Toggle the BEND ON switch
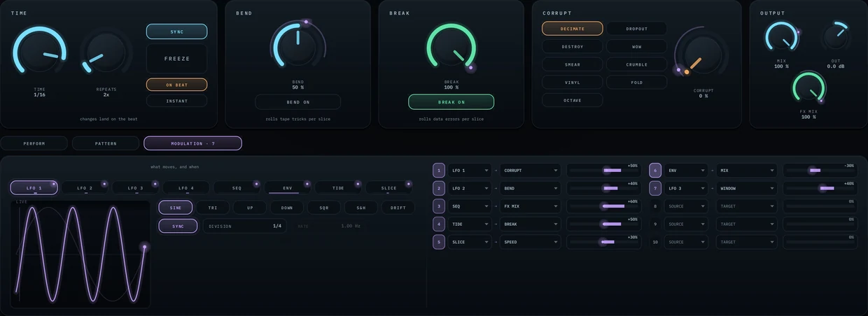 point(297,102)
